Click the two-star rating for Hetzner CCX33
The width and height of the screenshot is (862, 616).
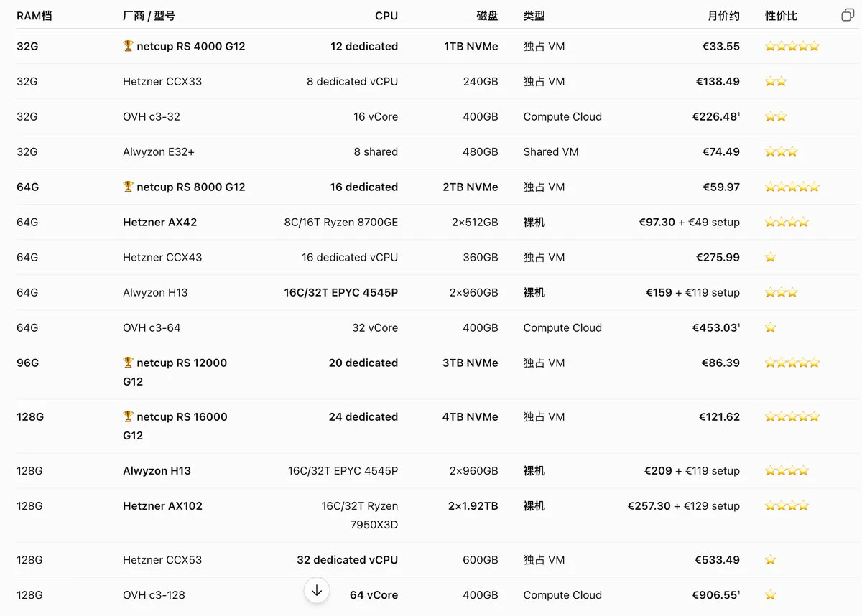[777, 81]
